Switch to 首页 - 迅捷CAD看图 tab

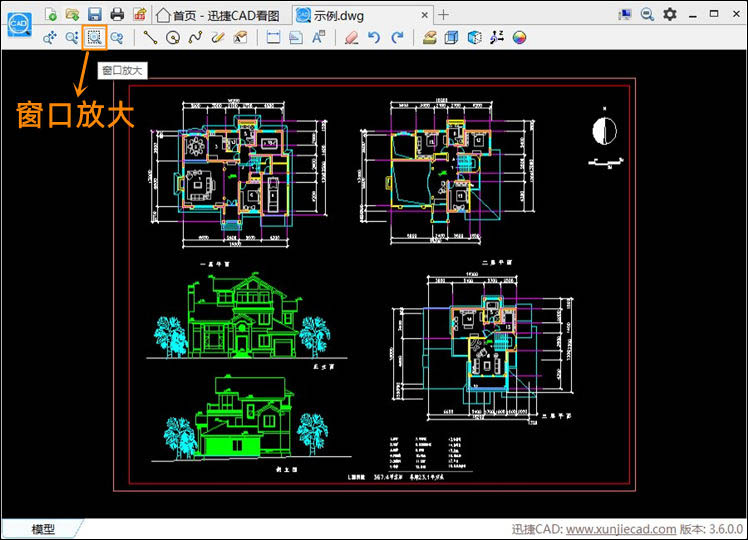[218, 16]
